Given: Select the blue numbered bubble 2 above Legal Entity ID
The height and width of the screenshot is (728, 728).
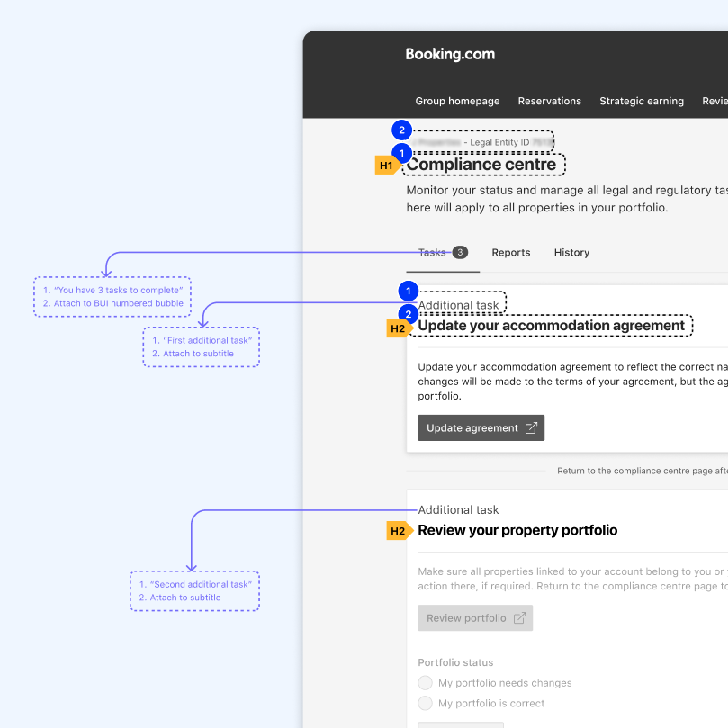Looking at the screenshot, I should 400,130.
